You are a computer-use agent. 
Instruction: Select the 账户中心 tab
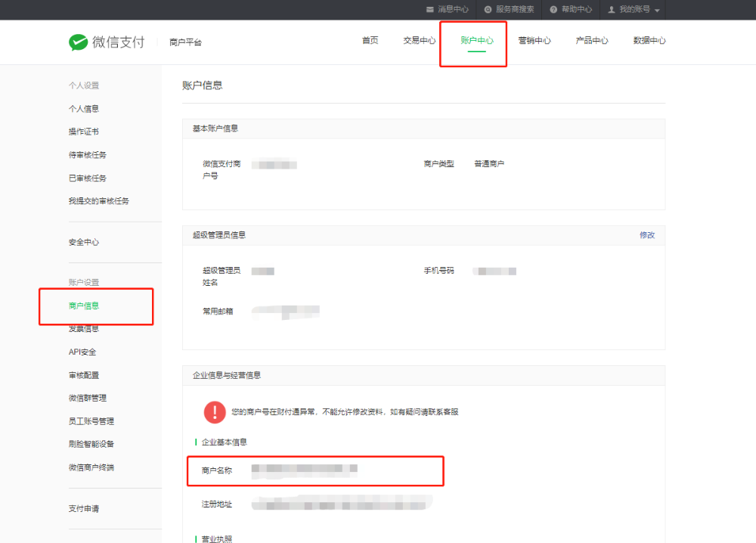click(476, 41)
